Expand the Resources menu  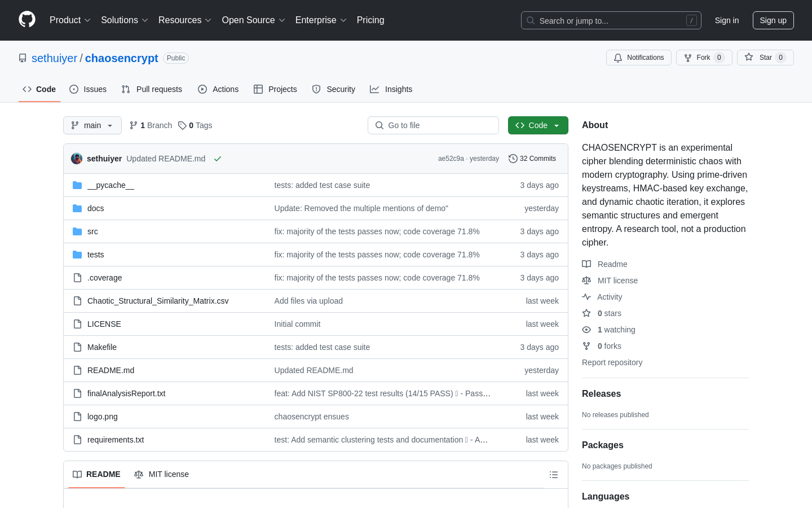[184, 20]
